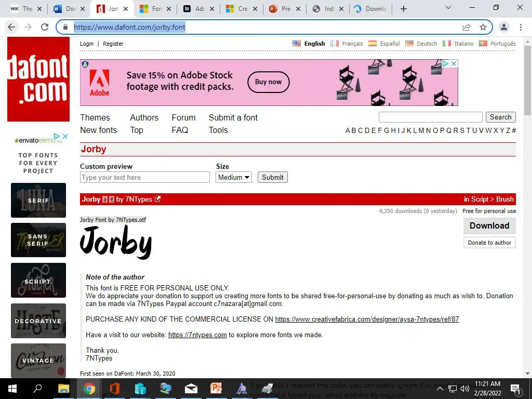The width and height of the screenshot is (532, 399).
Task: Open the Forum menu item
Action: click(183, 118)
